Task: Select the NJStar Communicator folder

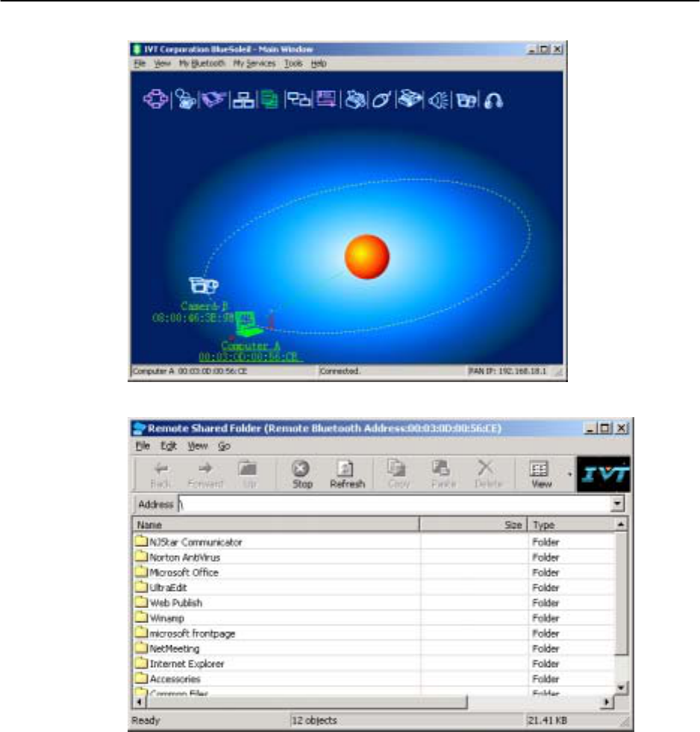Action: click(x=189, y=542)
